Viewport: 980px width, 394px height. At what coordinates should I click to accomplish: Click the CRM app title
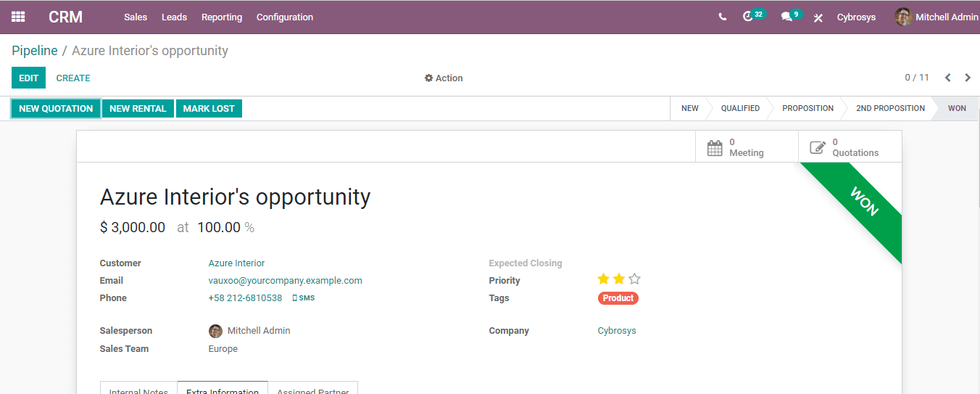point(66,17)
